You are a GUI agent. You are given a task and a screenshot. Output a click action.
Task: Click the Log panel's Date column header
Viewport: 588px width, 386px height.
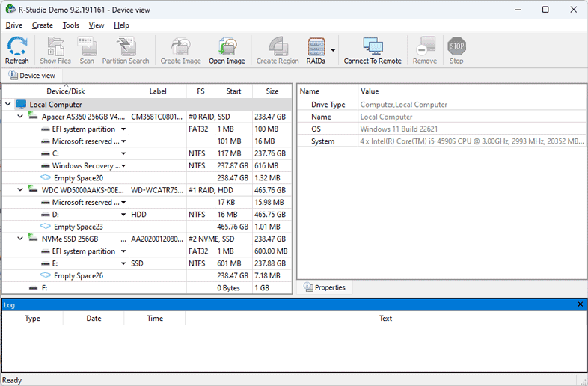pos(94,319)
